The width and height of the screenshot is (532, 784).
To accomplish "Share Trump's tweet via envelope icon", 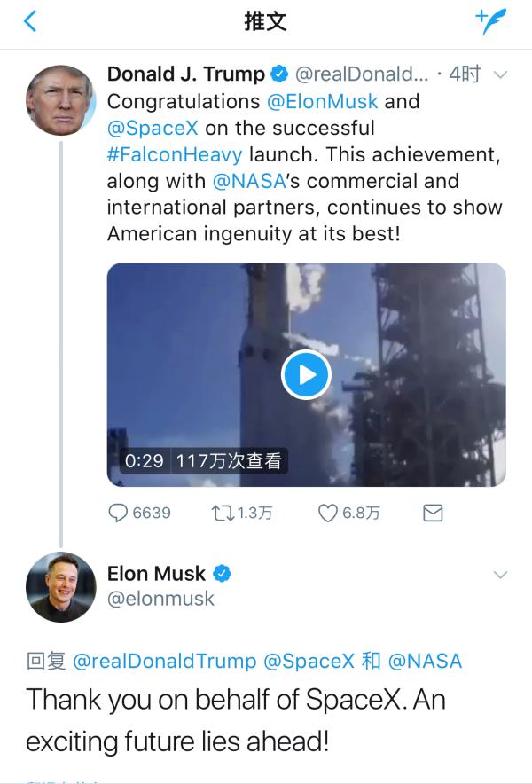I will pos(433,513).
